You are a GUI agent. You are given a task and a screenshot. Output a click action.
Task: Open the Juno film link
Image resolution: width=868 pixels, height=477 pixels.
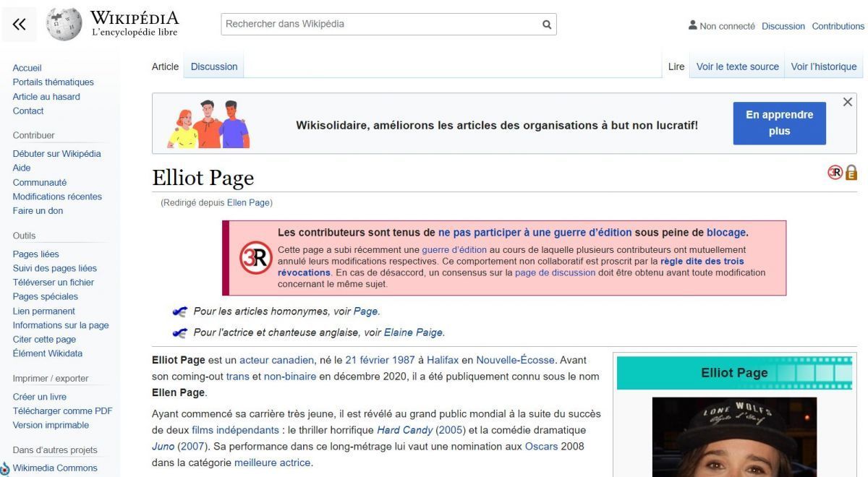coord(163,447)
